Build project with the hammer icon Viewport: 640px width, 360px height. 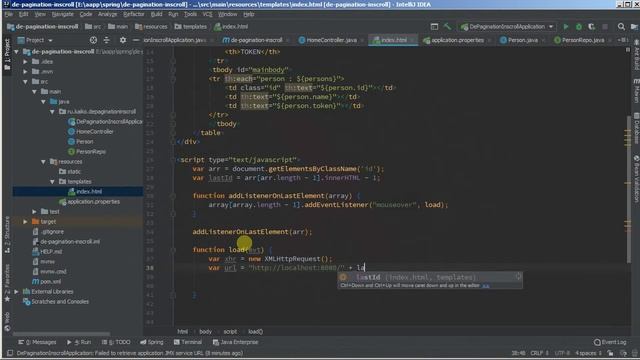(447, 27)
